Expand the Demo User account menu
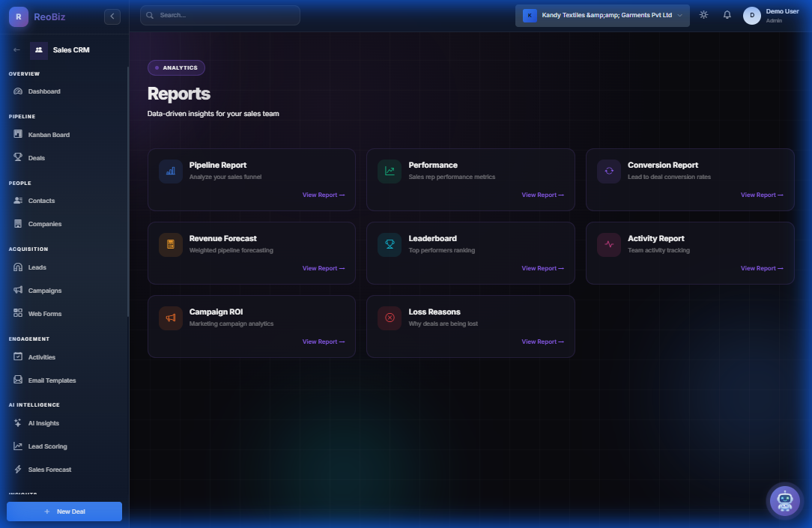 pos(769,14)
